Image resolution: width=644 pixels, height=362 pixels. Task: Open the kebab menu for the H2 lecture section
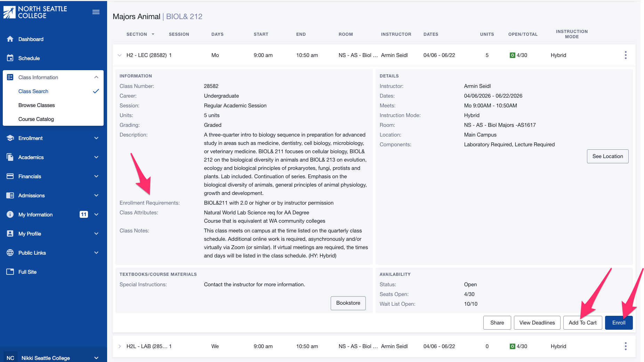pos(626,55)
